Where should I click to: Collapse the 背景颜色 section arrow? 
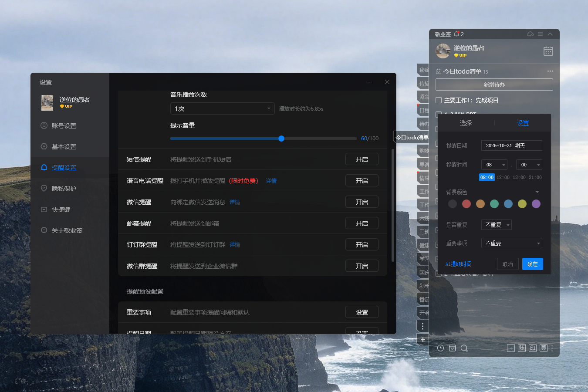pos(537,192)
